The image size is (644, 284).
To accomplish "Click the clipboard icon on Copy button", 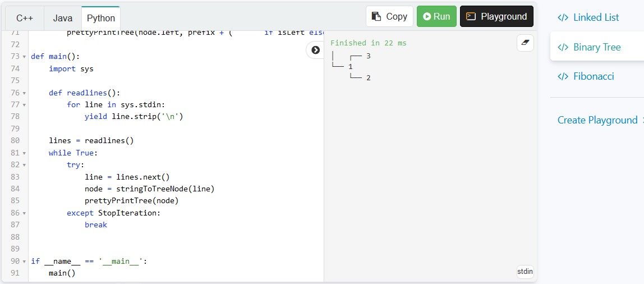I will [x=376, y=16].
